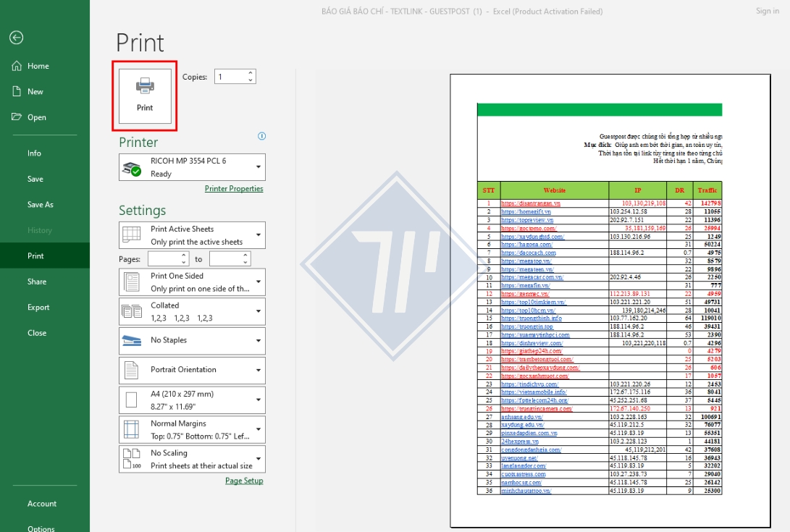Select the Print sidebar item
The height and width of the screenshot is (532, 790).
tap(45, 256)
